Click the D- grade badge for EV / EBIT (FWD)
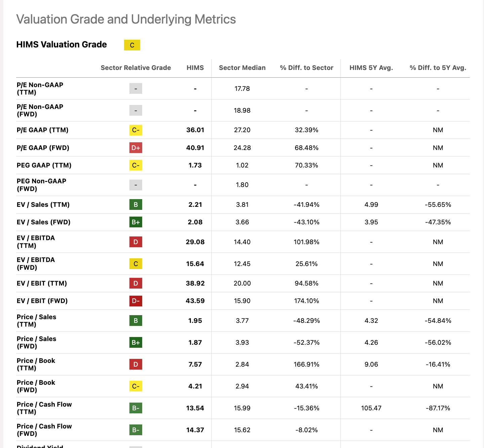This screenshot has height=448, width=484. click(x=136, y=301)
